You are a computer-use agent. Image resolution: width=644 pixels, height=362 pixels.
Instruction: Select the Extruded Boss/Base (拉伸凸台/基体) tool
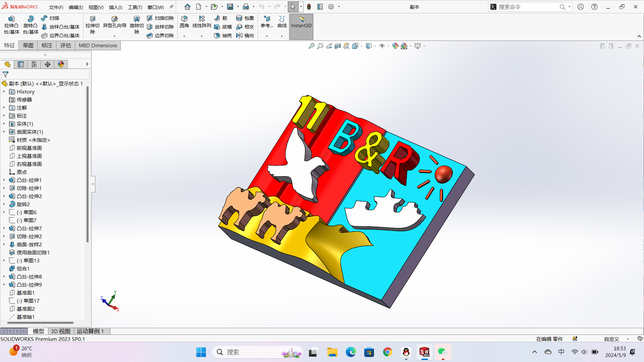click(x=11, y=25)
